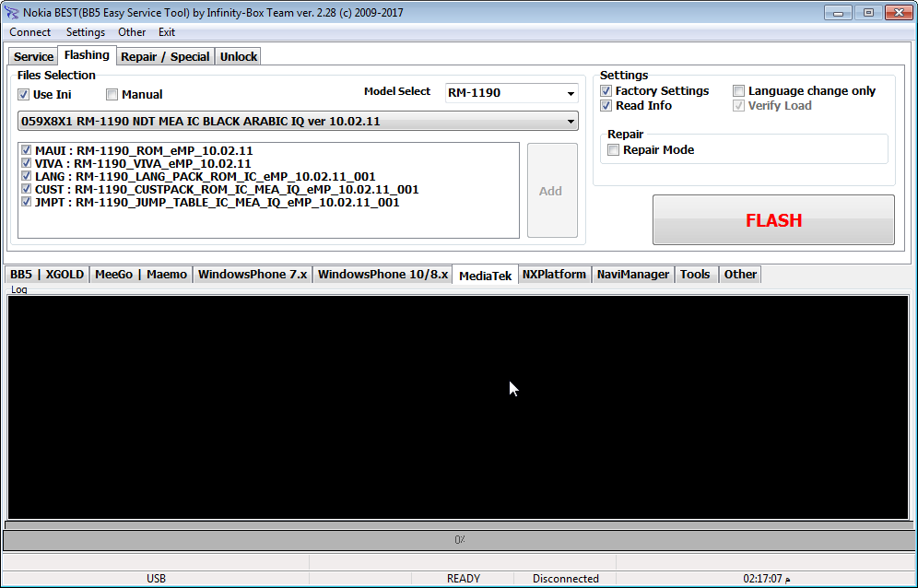Open the Connect menu

click(x=29, y=32)
